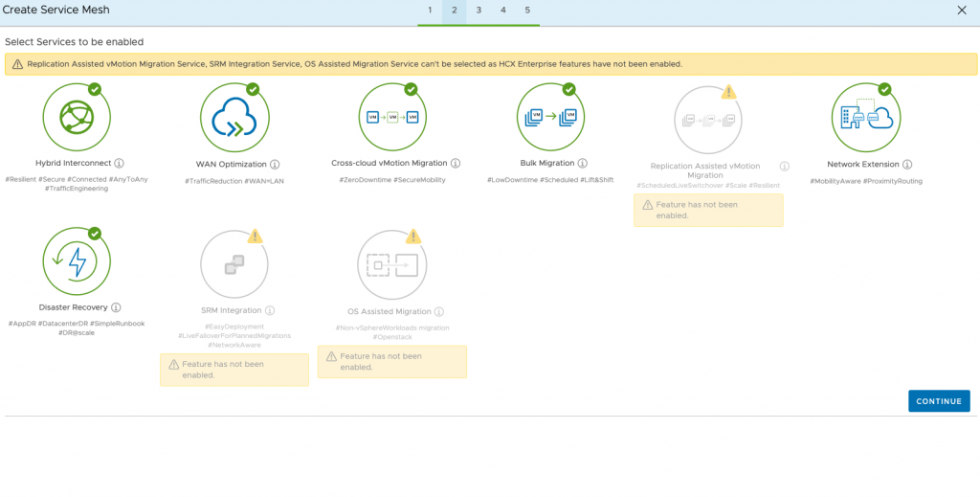Click warning triangle on Replication Assisted vMotion
Viewport: 980px width, 497px height.
click(728, 93)
